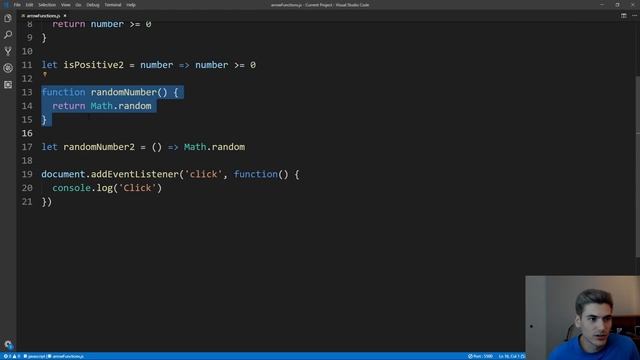Click on the 'Click' string on line 20
Screen dimensions: 640x360
point(138,188)
